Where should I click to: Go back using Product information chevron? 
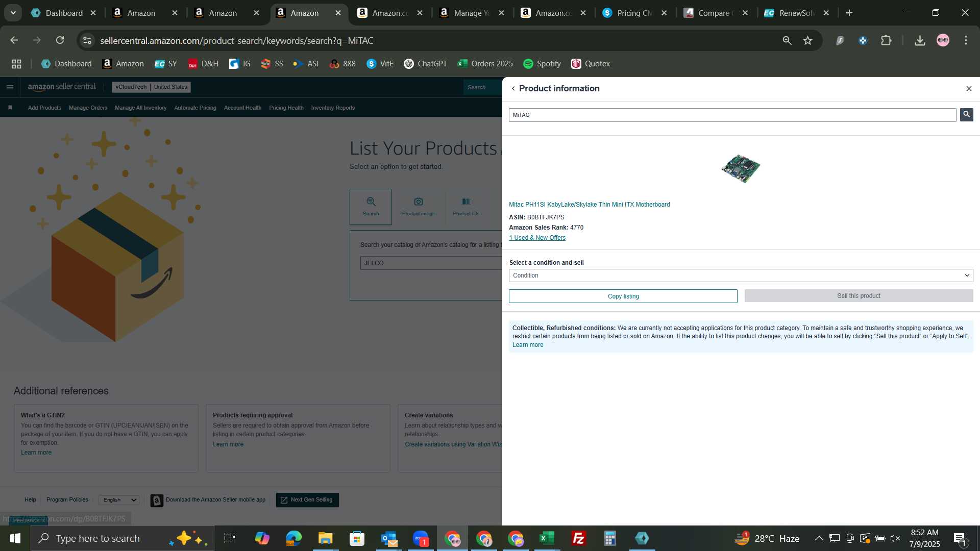(x=513, y=89)
